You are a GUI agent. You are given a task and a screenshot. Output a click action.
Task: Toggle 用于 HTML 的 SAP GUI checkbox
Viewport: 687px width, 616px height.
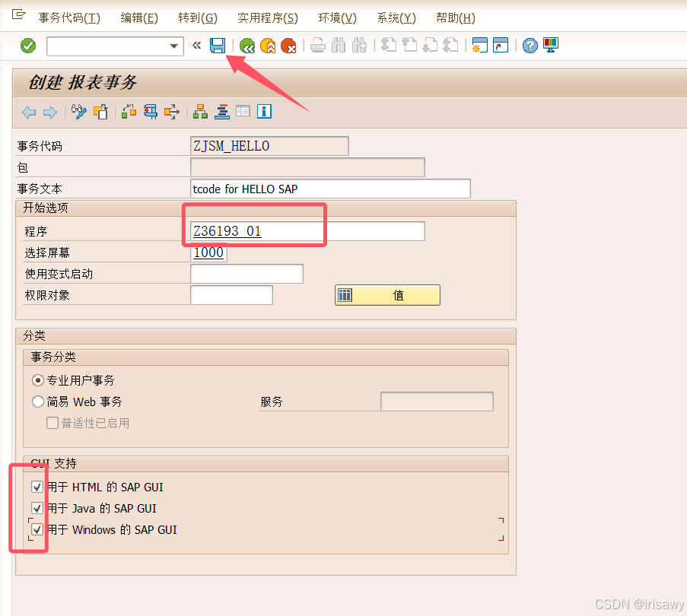tap(37, 487)
